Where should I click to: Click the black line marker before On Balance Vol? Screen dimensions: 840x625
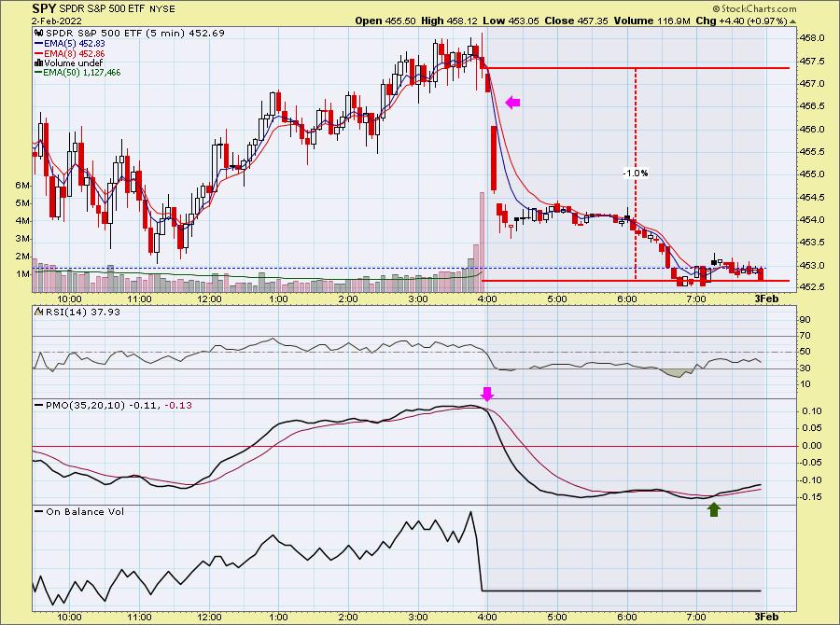(39, 511)
